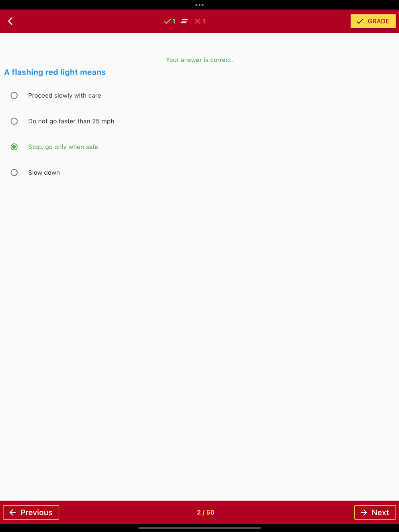Select the Proceed slowly with care radio
399x532 pixels.
(x=14, y=95)
